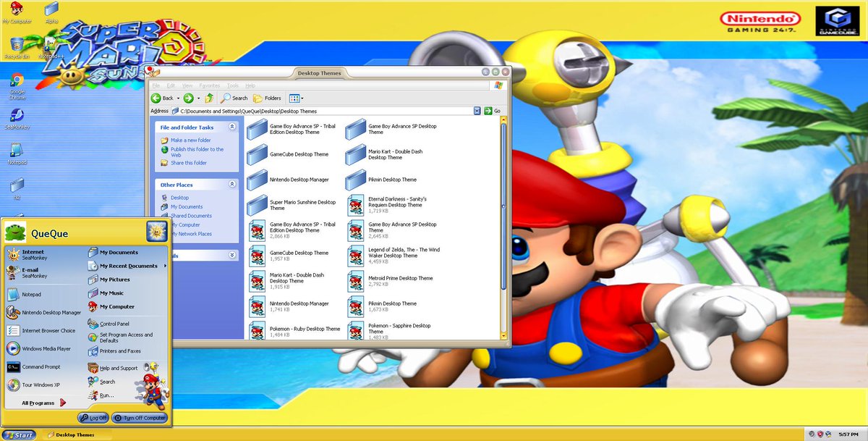
Task: Click the system tray clock
Action: point(848,434)
